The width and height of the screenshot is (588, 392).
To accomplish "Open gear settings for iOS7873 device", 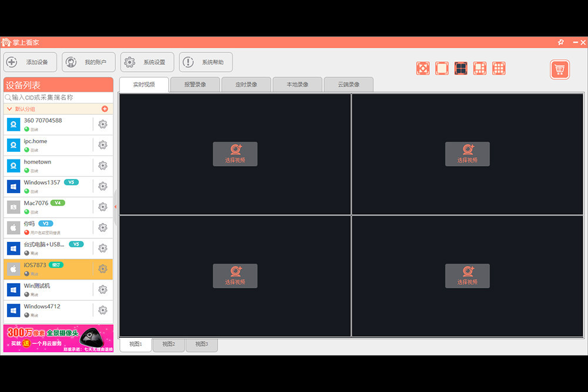I will tap(103, 269).
